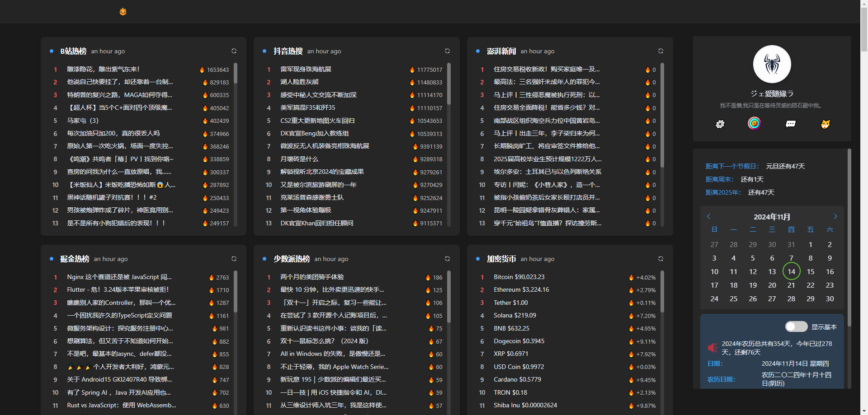Open 'DK官宣Bengi加入教练组' entry
This screenshot has height=415, width=868.
pyautogui.click(x=315, y=133)
